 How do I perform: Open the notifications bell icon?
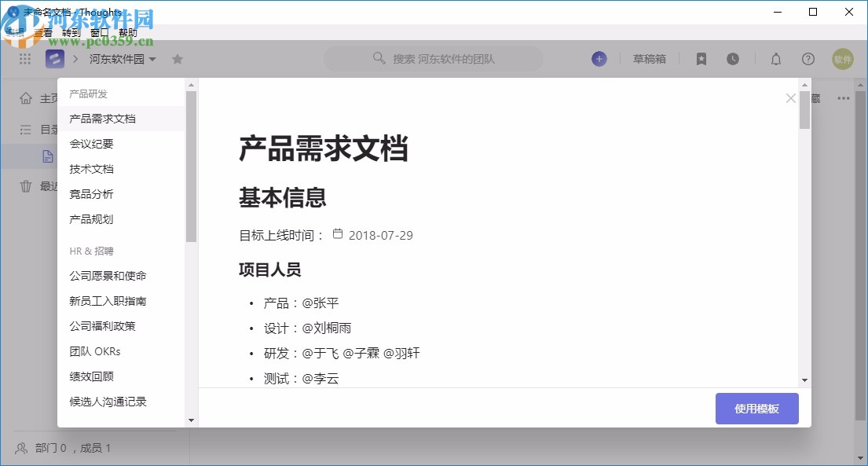click(775, 59)
